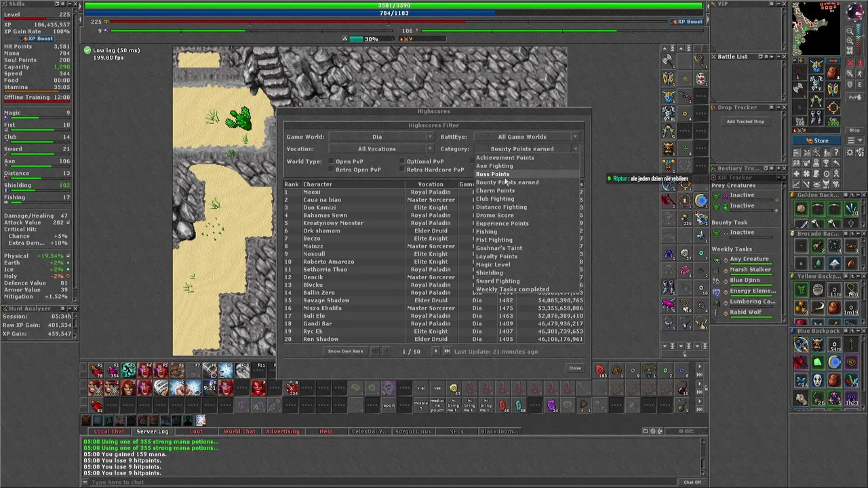The height and width of the screenshot is (488, 868).
Task: Switch to the Advertising chat tab
Action: point(283,431)
